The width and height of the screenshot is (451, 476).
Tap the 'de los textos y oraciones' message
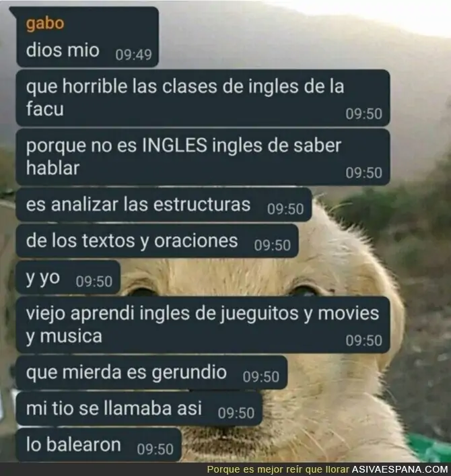(x=158, y=241)
